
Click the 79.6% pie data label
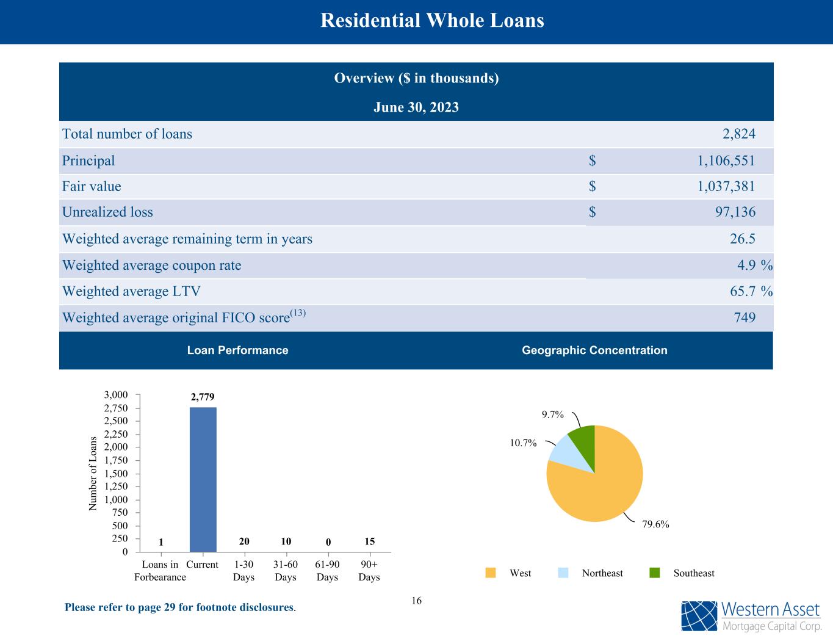[x=655, y=524]
